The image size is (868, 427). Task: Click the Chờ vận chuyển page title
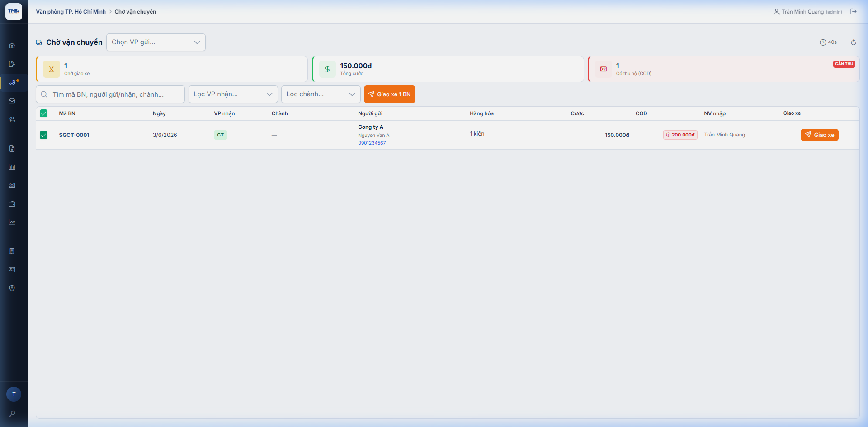click(74, 42)
